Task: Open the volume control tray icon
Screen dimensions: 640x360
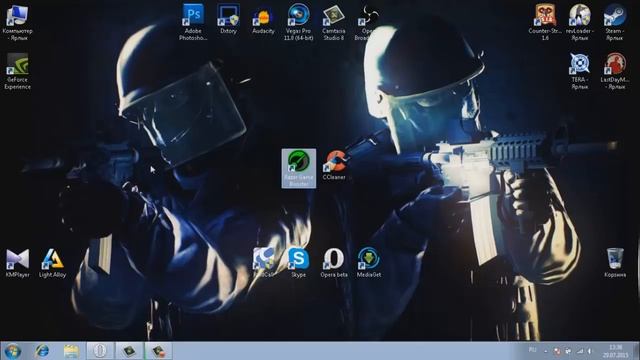Action: (x=590, y=351)
